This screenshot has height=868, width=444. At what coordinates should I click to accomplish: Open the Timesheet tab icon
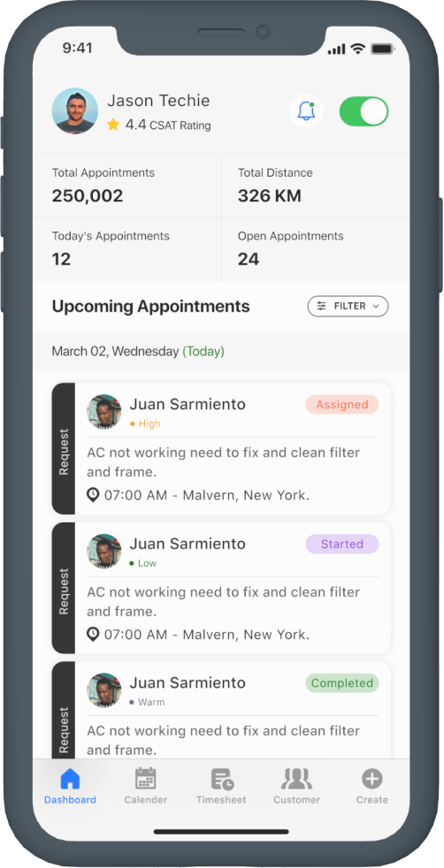coord(221,779)
